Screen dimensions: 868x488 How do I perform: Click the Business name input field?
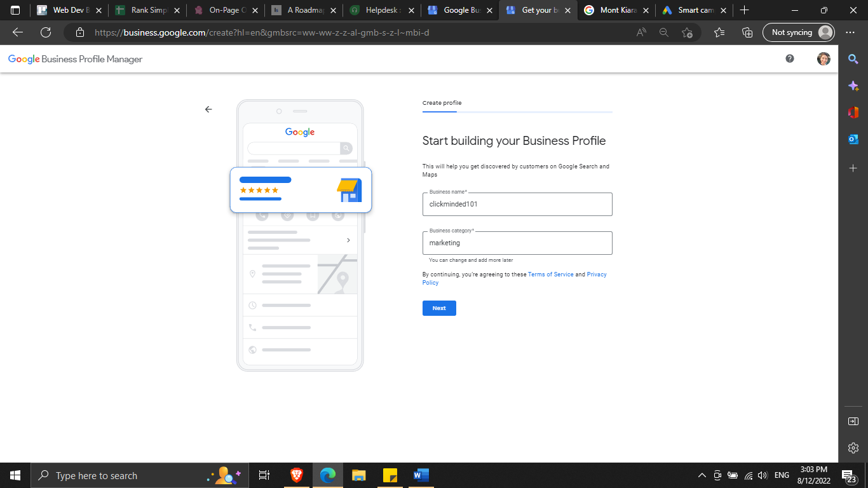tap(517, 205)
